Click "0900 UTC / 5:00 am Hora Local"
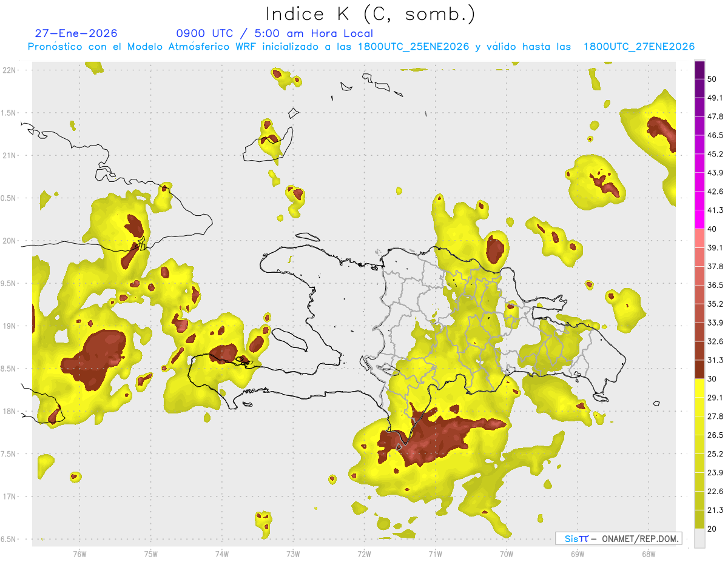The image size is (728, 562). pyautogui.click(x=275, y=33)
